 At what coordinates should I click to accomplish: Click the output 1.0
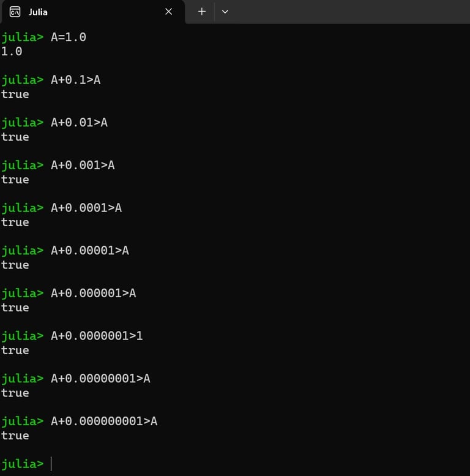[x=12, y=51]
